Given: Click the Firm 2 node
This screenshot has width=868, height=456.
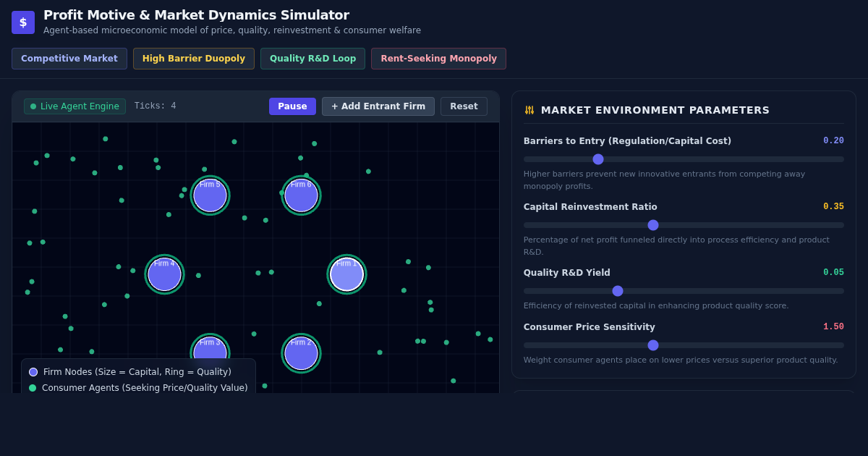Looking at the screenshot, I should (x=301, y=353).
